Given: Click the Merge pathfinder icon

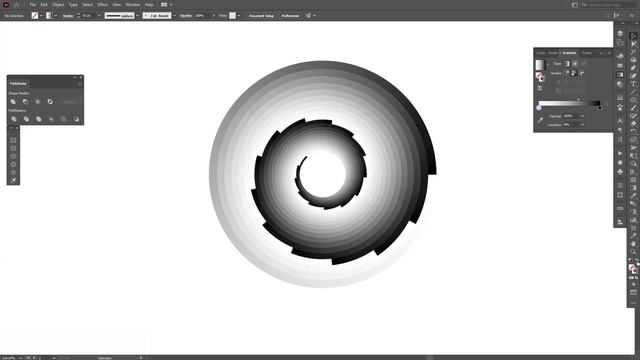Looking at the screenshot, I should pos(38,119).
